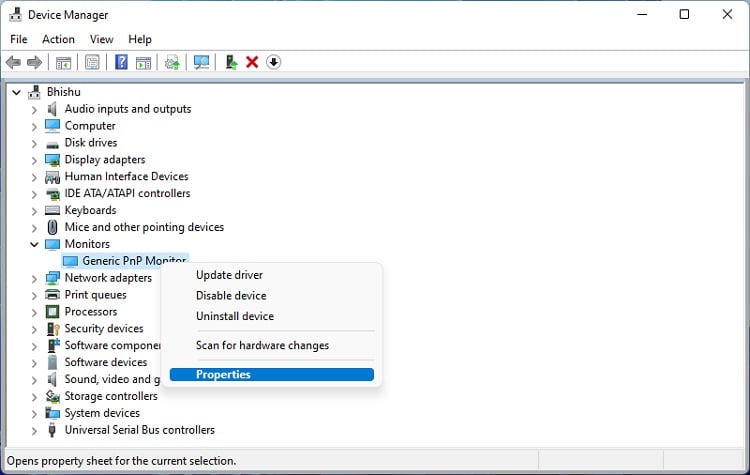Maximize the Device Manager window
The width and height of the screenshot is (750, 475).
(684, 14)
